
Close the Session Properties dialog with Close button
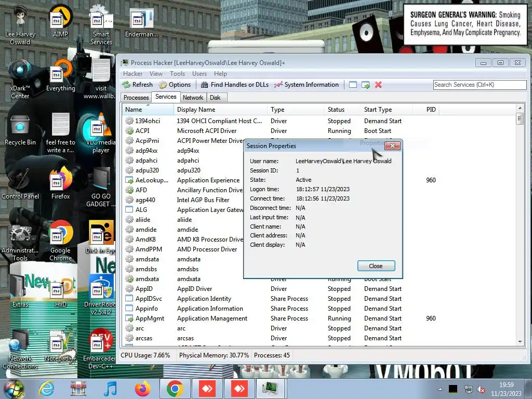pyautogui.click(x=376, y=266)
